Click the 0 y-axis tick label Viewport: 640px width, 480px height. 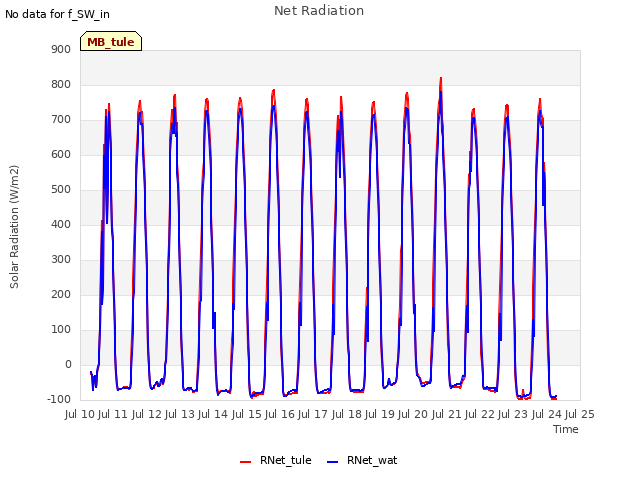click(68, 364)
